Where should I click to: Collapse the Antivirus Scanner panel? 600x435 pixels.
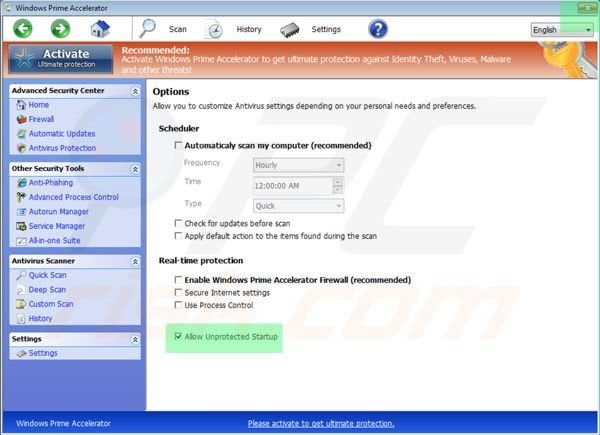point(135,262)
